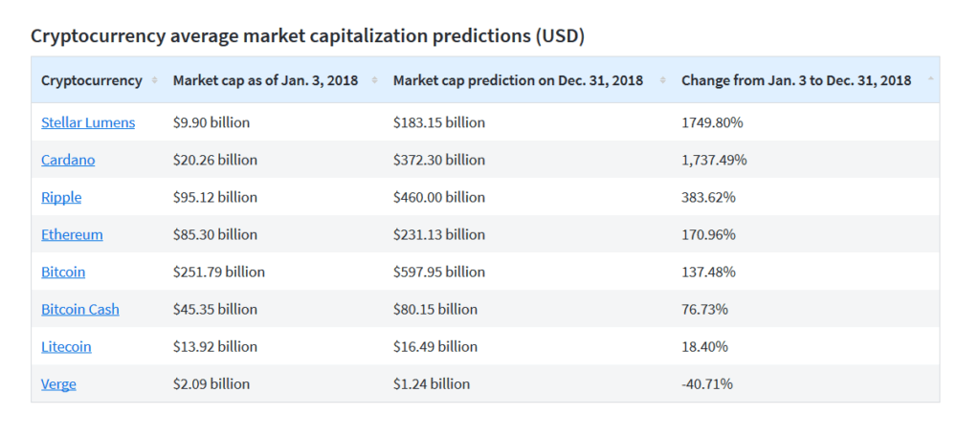
Task: Visit the Bitcoin Cash link
Action: point(80,309)
